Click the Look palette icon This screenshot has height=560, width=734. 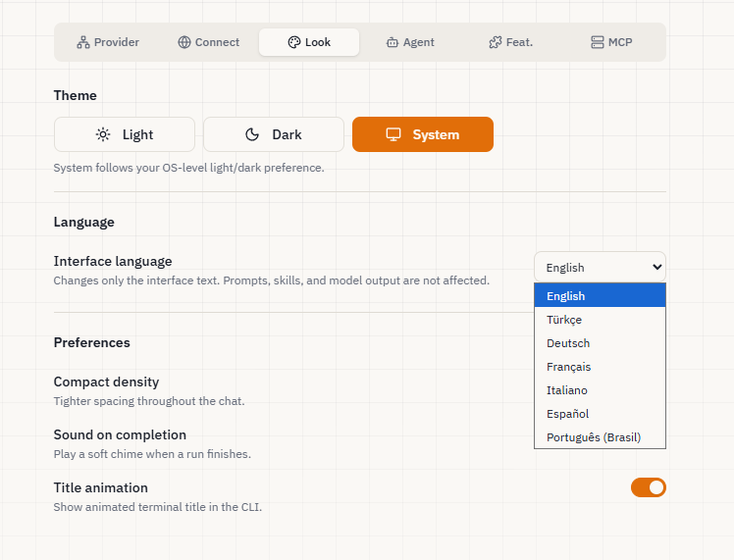(x=294, y=42)
